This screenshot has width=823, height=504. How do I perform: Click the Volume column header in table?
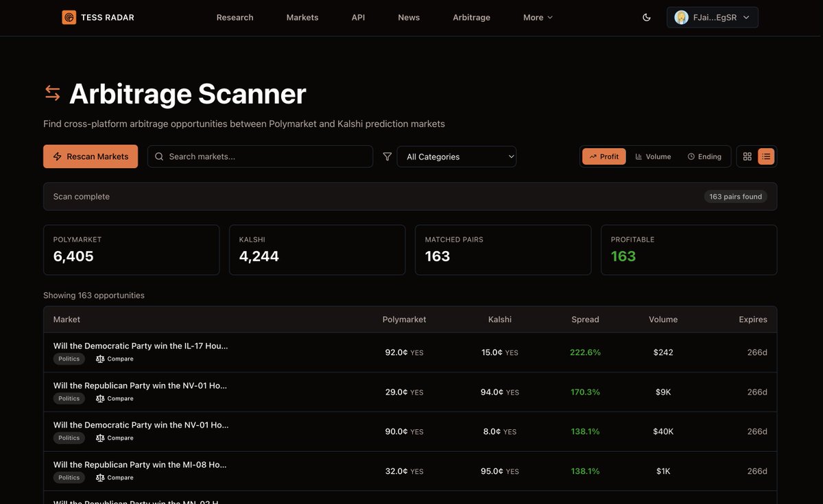tap(663, 320)
